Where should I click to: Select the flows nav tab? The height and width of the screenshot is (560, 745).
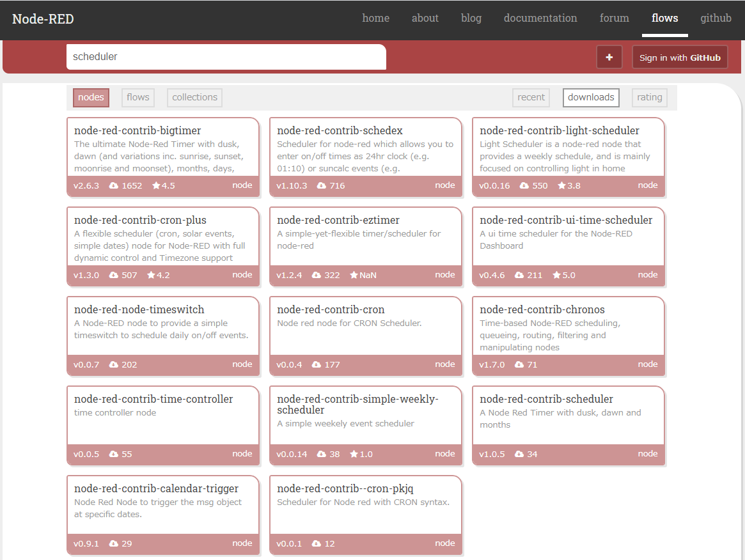click(x=664, y=18)
